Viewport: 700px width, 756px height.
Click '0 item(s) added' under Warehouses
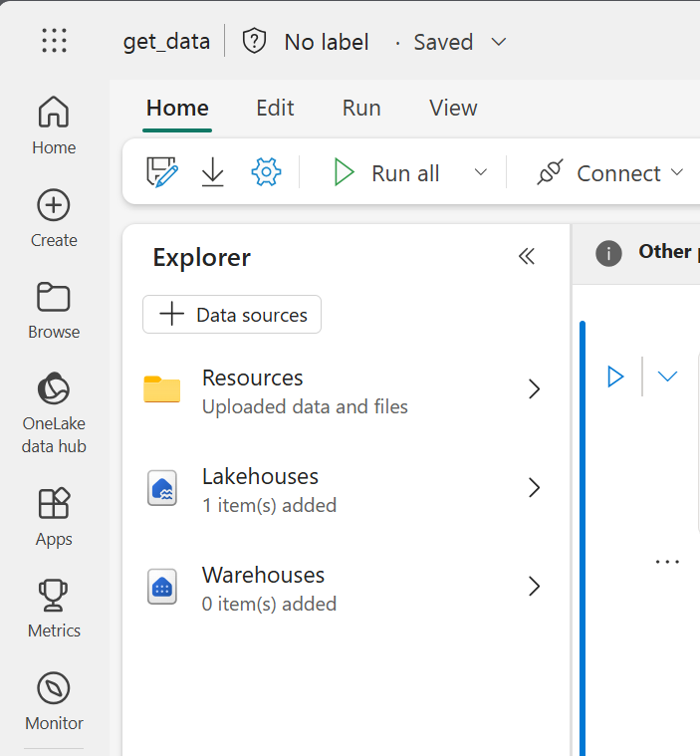coord(269,605)
